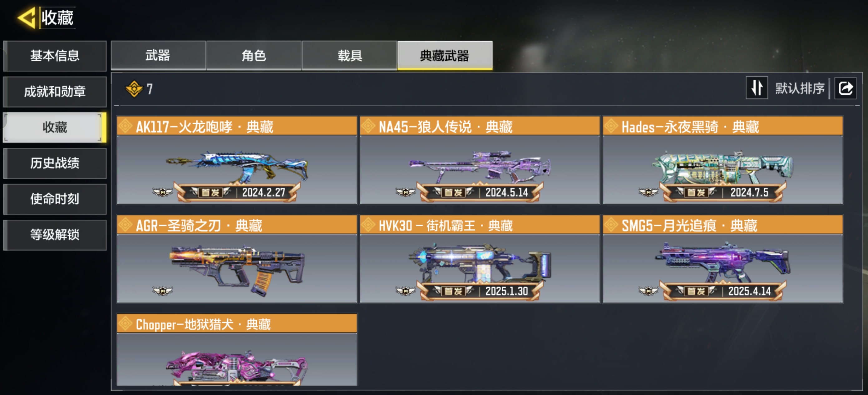
Task: Open the 载具 tab
Action: [x=349, y=56]
